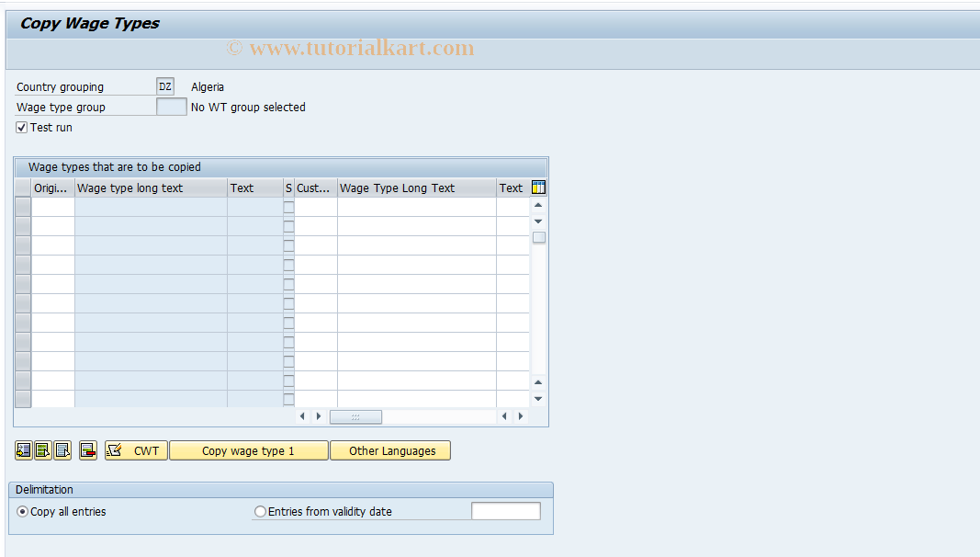Tick the S checkbox in the third table row
Viewport: 980px width, 557px height.
pyautogui.click(x=288, y=245)
